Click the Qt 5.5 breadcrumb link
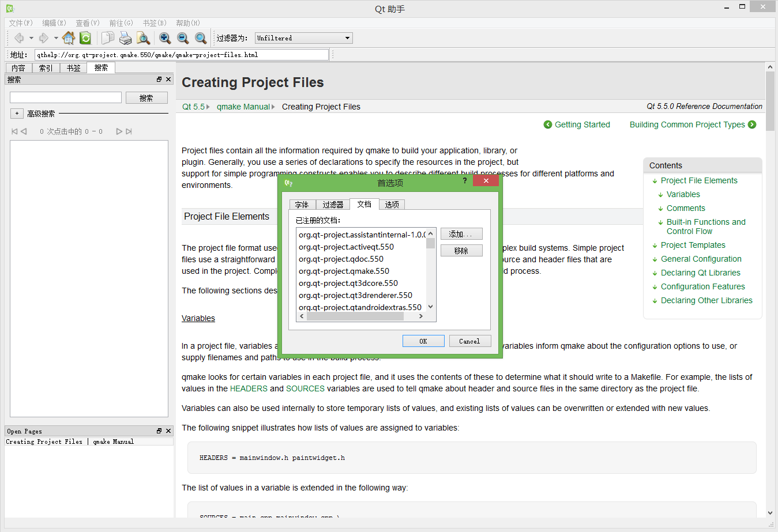Screen dimensions: 778x532 (194, 107)
